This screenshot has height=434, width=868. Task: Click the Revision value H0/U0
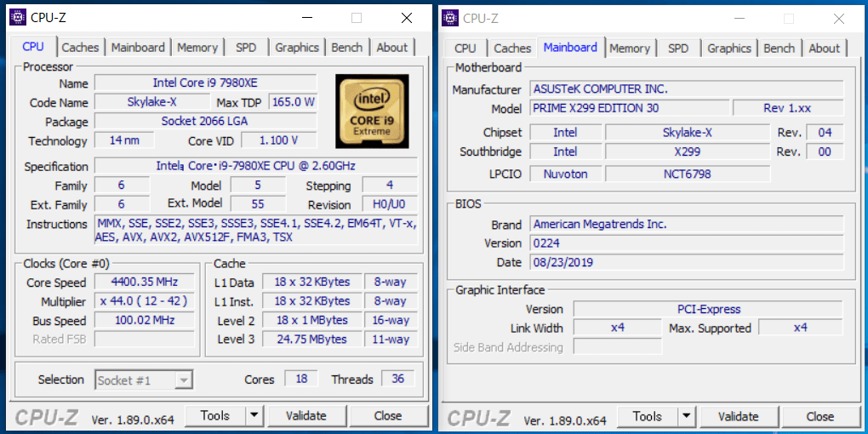(390, 203)
